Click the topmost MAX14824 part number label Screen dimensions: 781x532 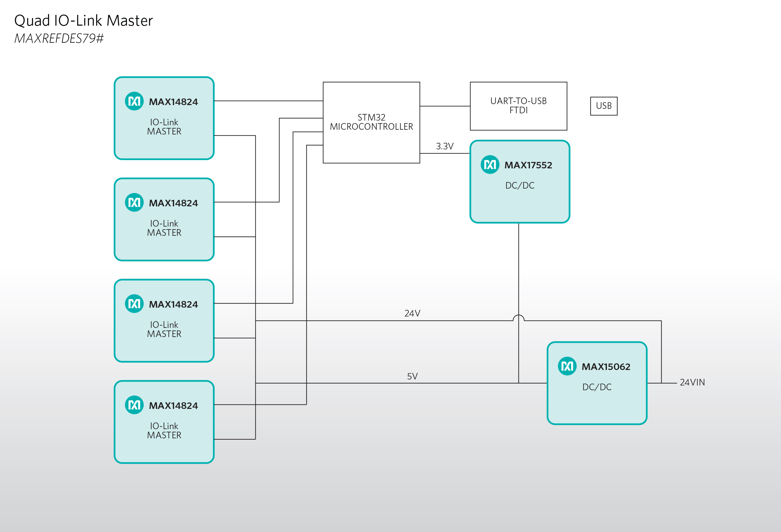(x=173, y=102)
